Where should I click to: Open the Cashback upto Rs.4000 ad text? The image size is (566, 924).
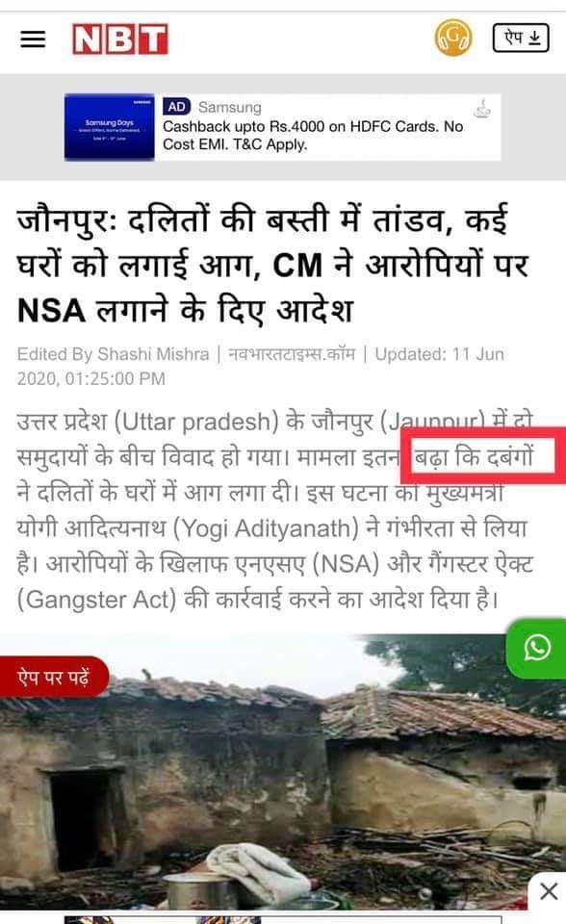pyautogui.click(x=313, y=135)
